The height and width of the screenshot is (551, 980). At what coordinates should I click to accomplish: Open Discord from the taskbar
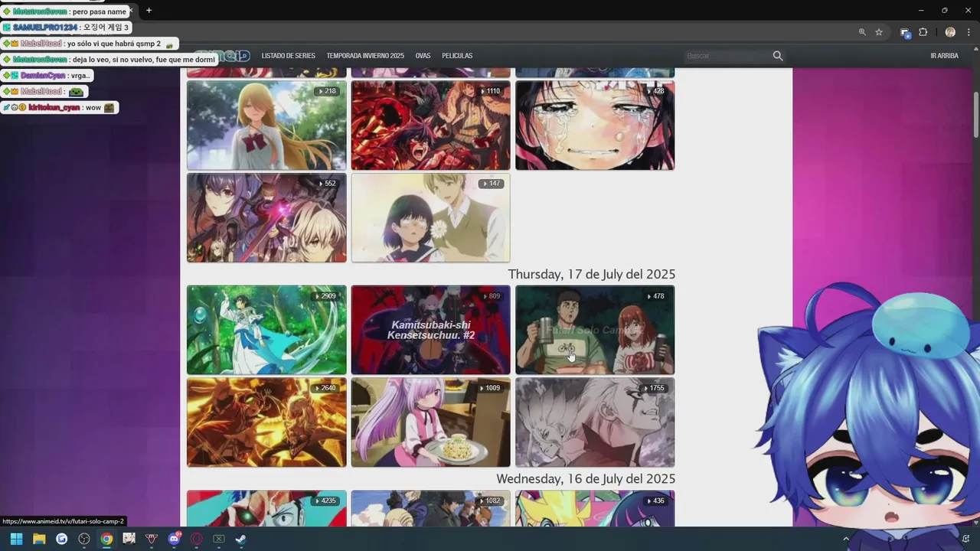tap(174, 539)
